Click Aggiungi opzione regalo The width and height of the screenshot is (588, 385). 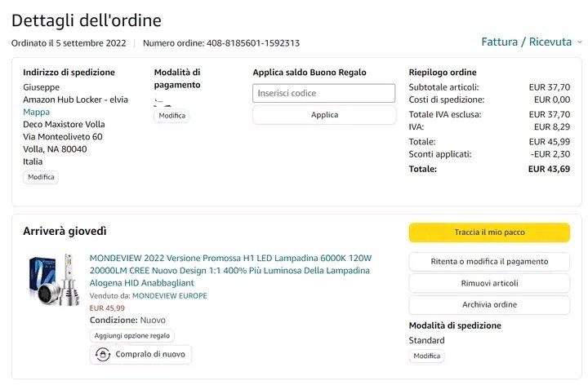coord(131,335)
